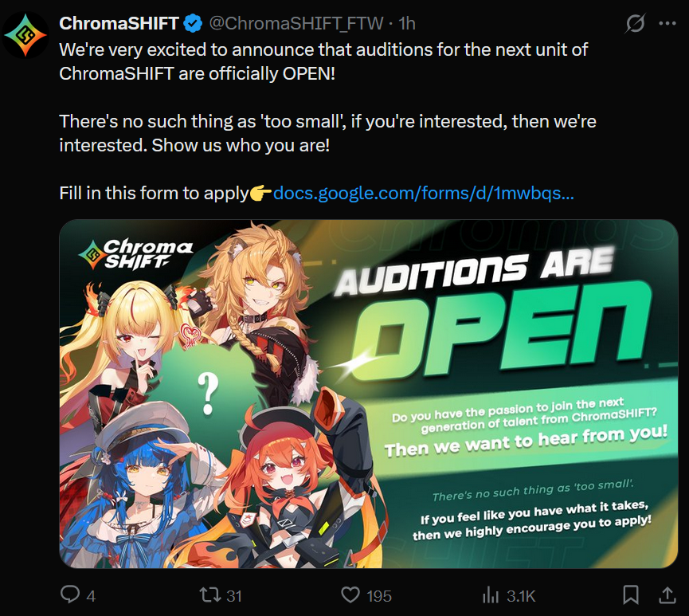The height and width of the screenshot is (616, 689).
Task: Open the docs.google.com forms link
Action: pyautogui.click(x=424, y=193)
